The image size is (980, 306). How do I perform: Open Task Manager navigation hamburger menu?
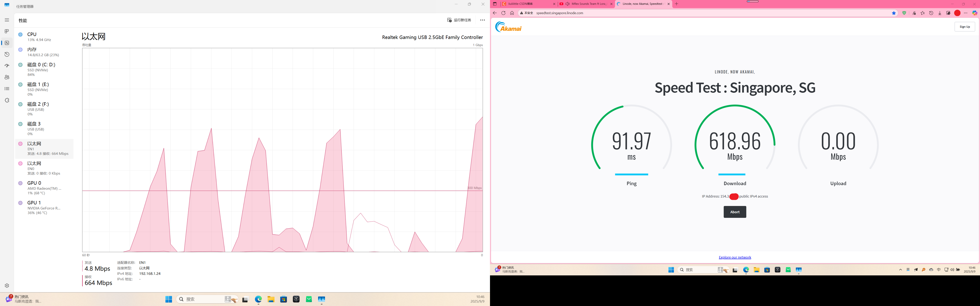coord(7,20)
